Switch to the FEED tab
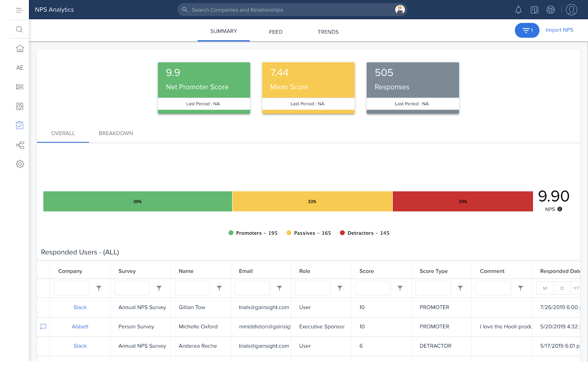588x373 pixels. (x=276, y=32)
